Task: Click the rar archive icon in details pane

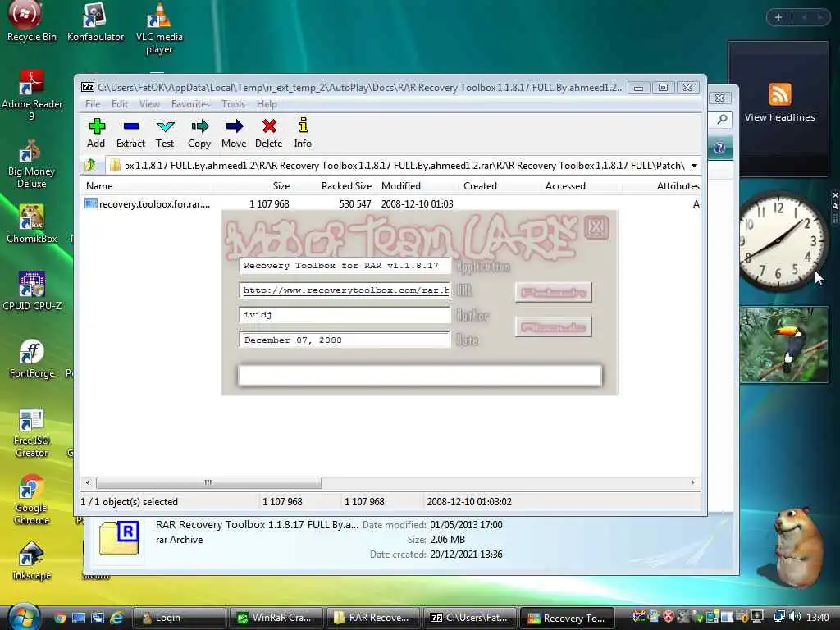Action: [119, 538]
